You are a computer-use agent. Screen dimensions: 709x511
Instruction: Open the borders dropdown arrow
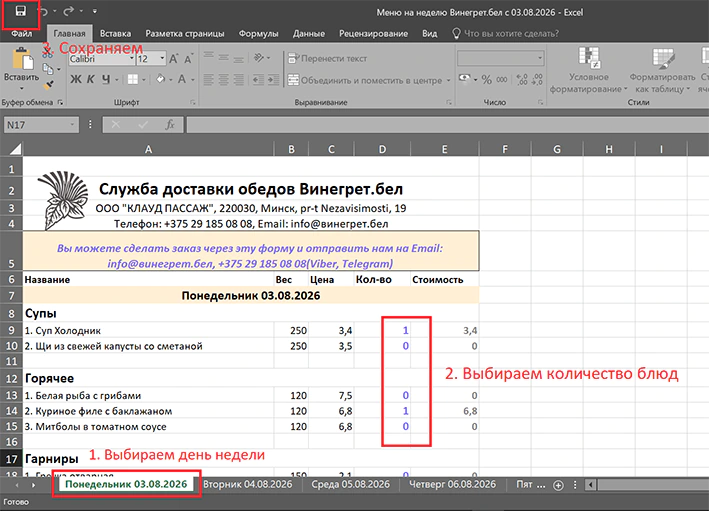tap(144, 80)
